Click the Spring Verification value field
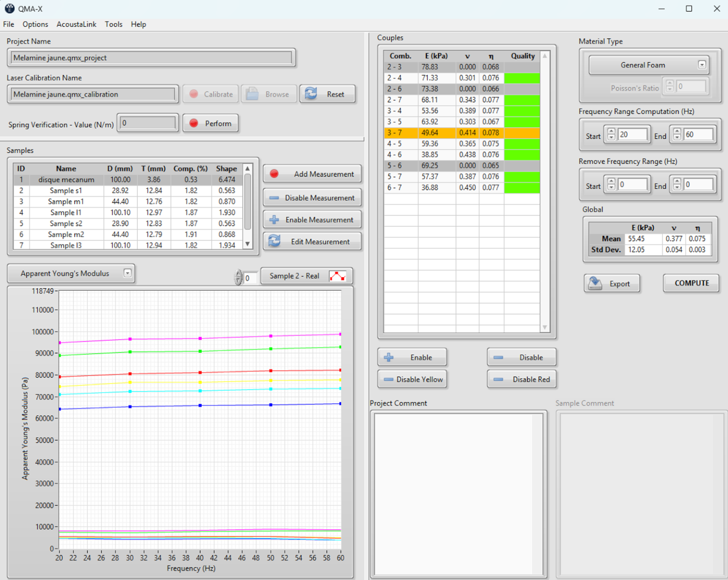 [148, 123]
